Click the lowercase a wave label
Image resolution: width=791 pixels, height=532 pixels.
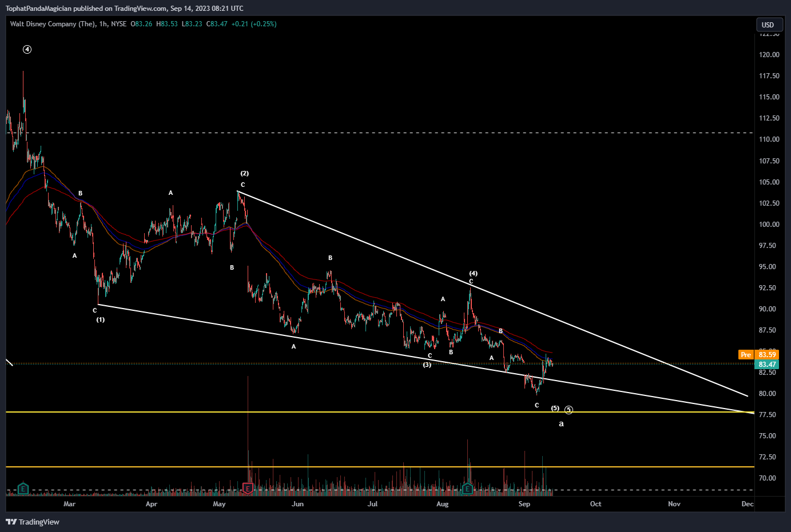click(x=561, y=423)
